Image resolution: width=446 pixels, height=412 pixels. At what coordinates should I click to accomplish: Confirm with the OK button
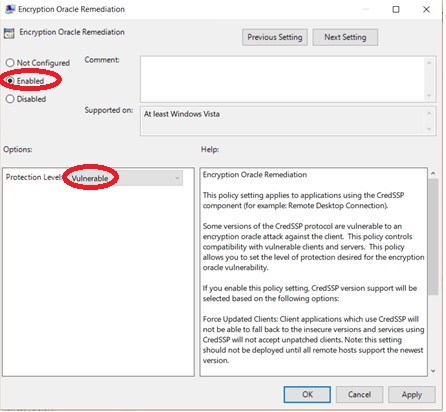tap(307, 395)
